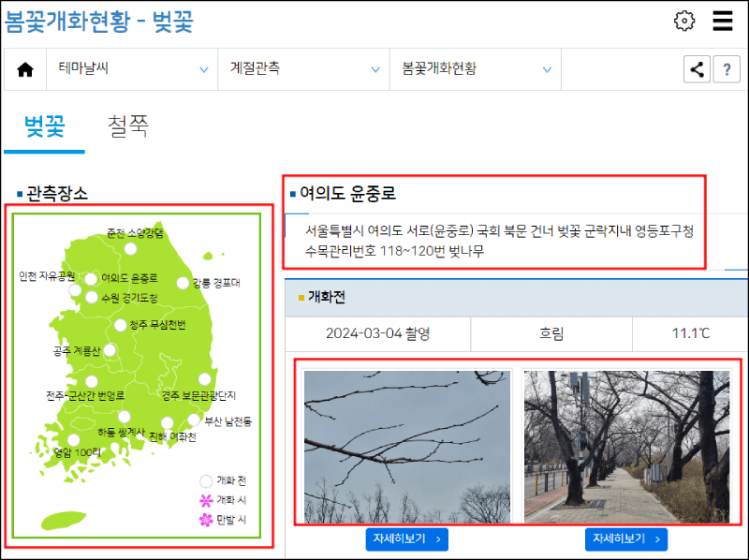Click the 여의도 윤중로 heading
This screenshot has width=749, height=560.
347,194
